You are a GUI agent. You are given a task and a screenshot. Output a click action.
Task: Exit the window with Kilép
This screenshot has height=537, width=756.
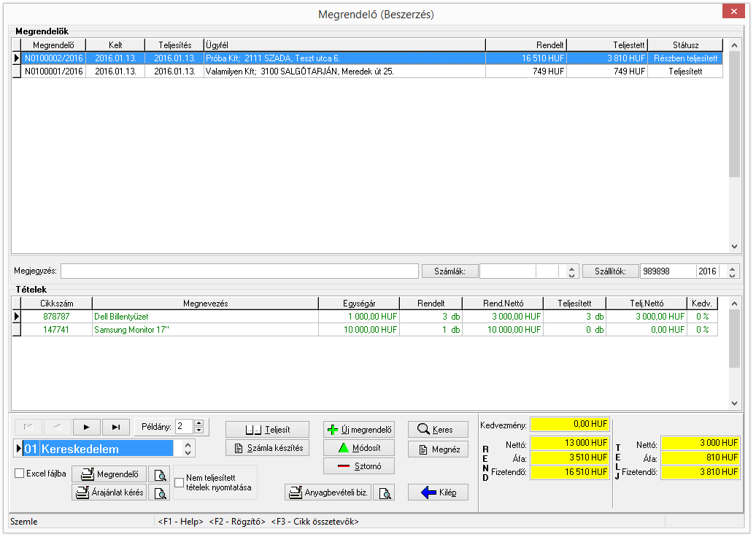[x=439, y=492]
